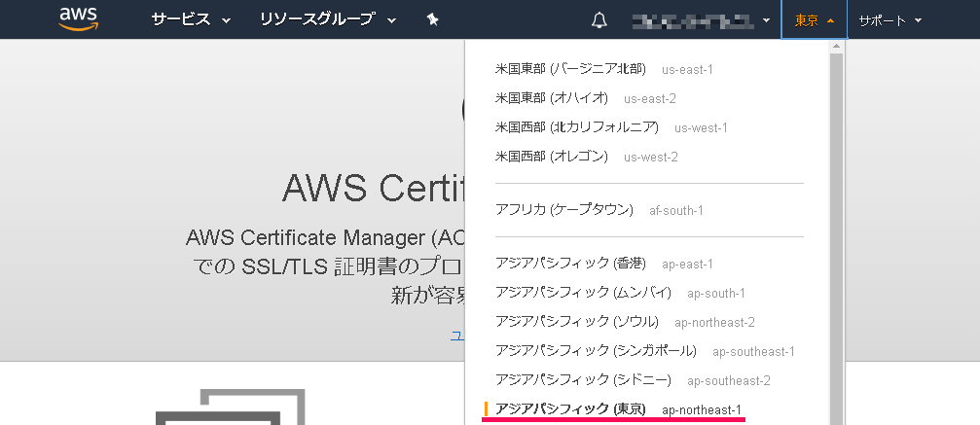Screen dimensions: 980x425
Task: Open the サービス menu
Action: click(x=191, y=19)
